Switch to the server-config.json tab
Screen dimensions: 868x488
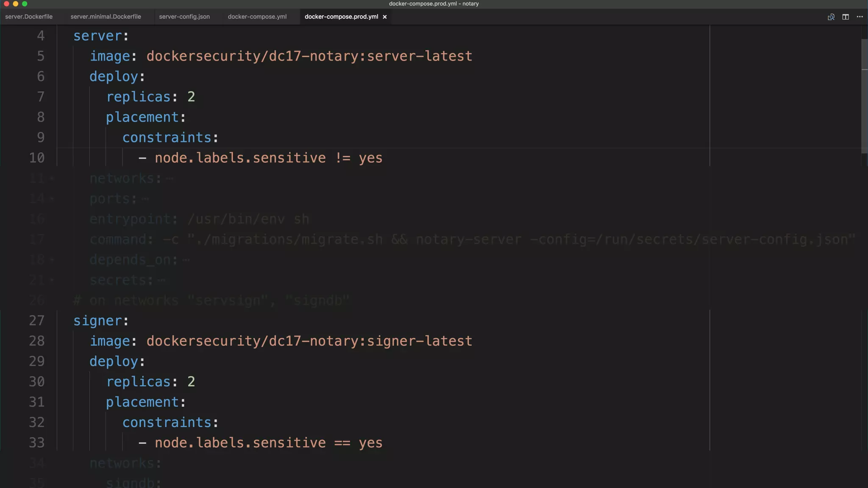pyautogui.click(x=184, y=17)
